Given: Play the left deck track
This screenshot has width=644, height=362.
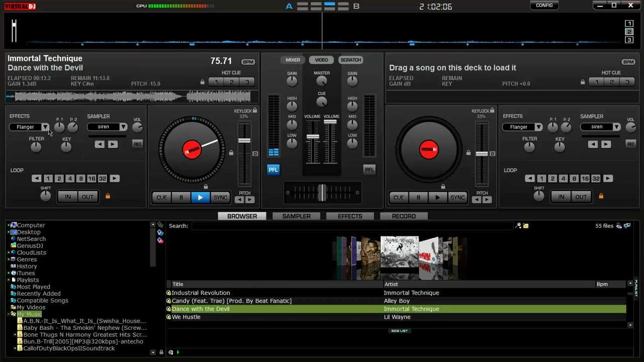Looking at the screenshot, I should tap(200, 198).
